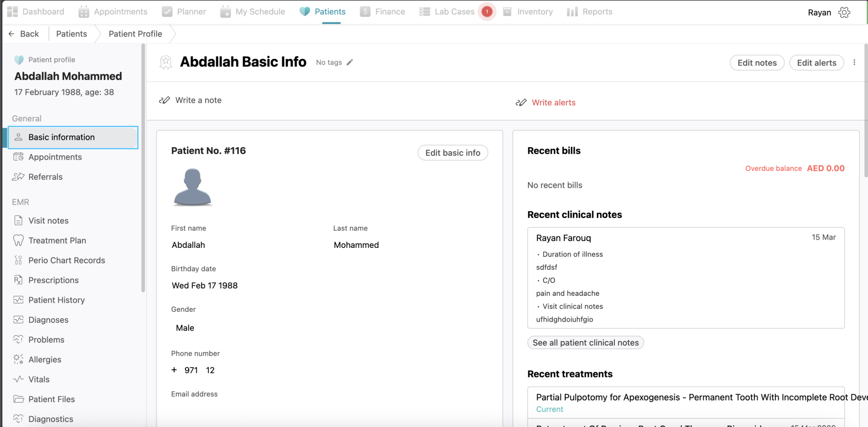
Task: Open the Finance tab
Action: (x=383, y=12)
